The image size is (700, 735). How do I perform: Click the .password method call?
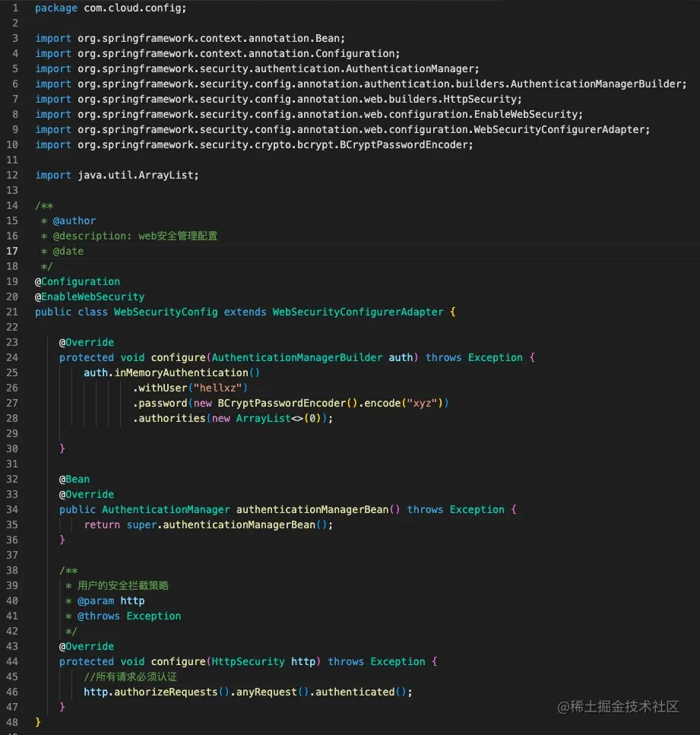(160, 403)
